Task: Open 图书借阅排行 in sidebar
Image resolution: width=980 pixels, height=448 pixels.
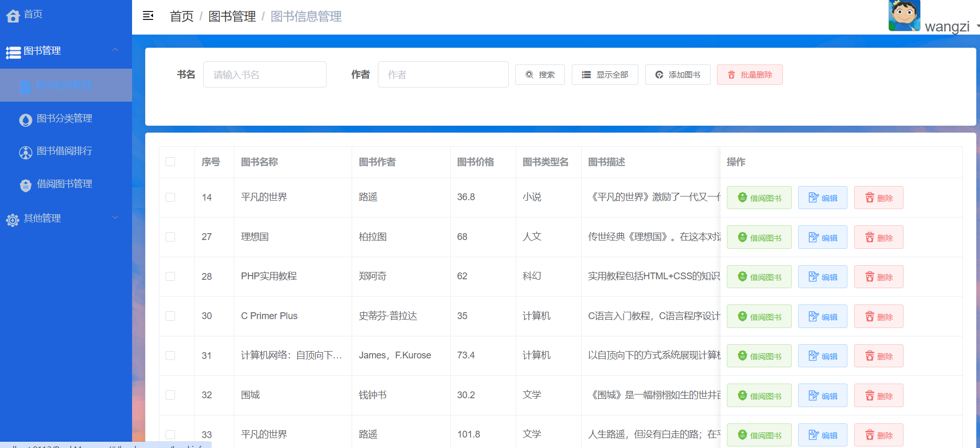Action: (66, 151)
